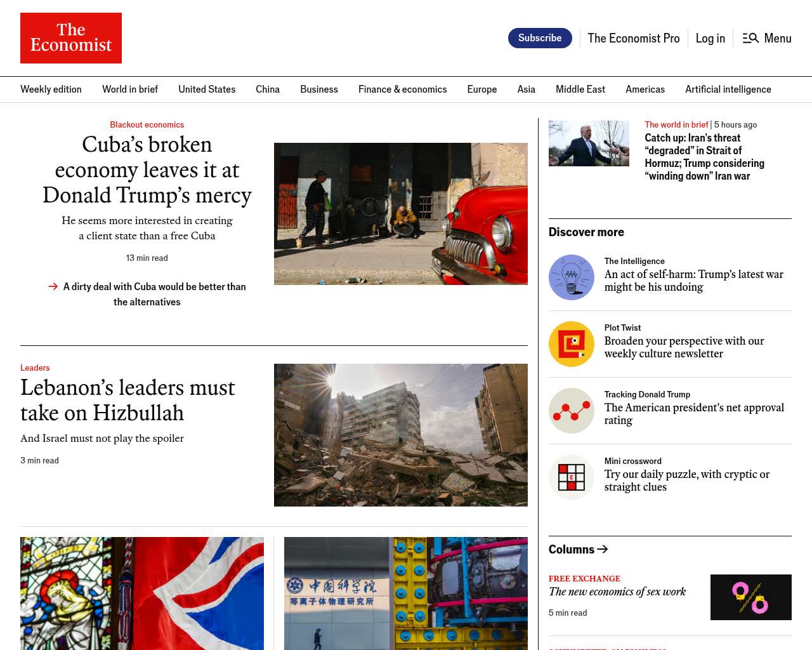
Task: Click red arrow beside dirty deal link
Action: [53, 287]
